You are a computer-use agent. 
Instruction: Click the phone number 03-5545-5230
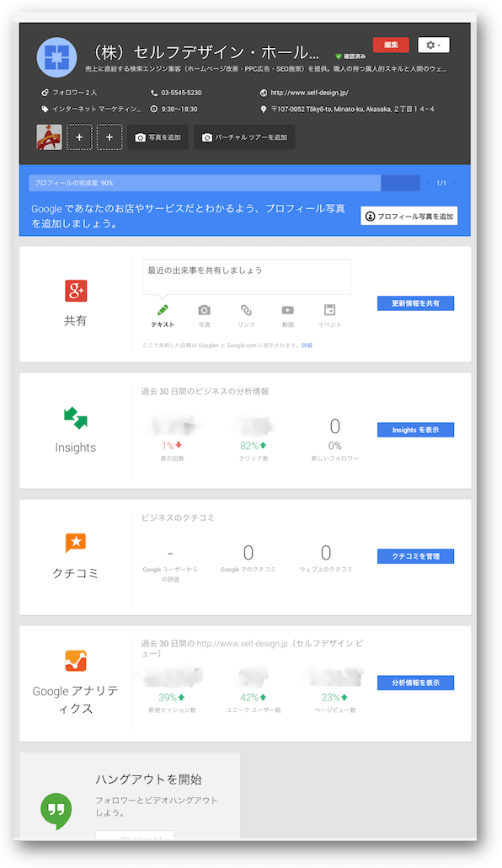[x=181, y=93]
